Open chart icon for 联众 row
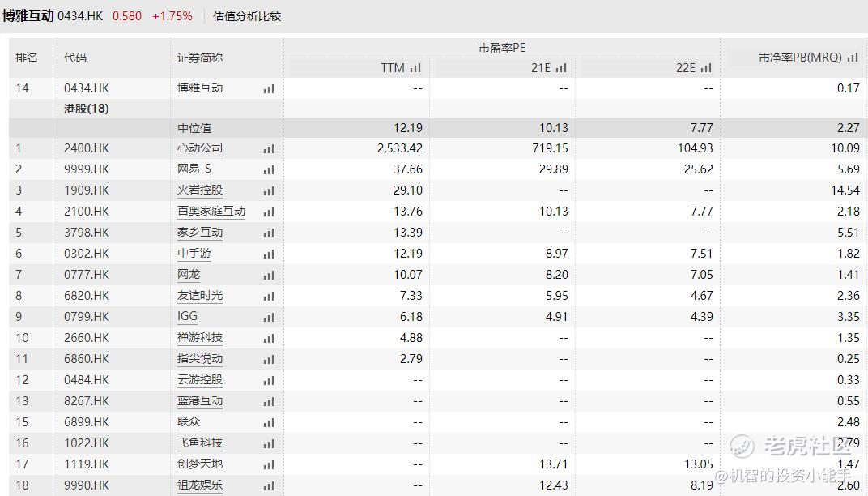Screen dimensions: 868x496 tap(269, 422)
